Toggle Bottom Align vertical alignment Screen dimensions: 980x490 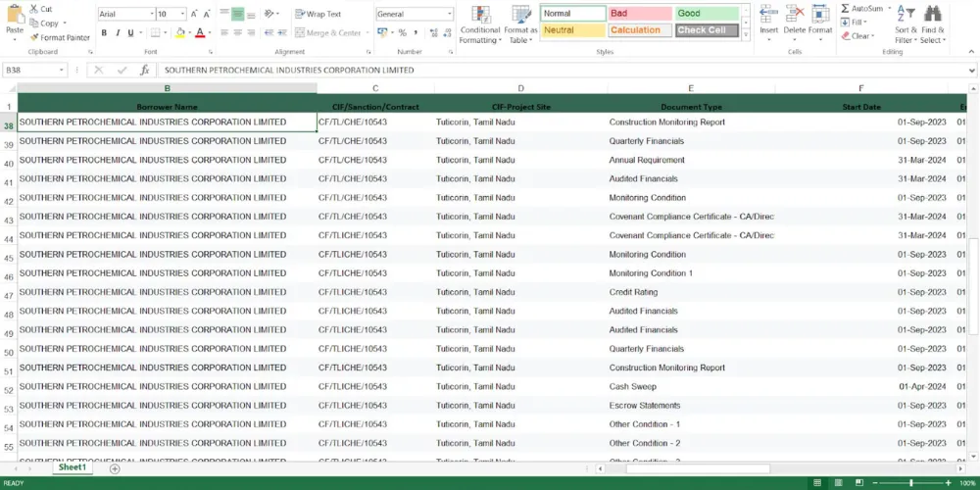coord(251,14)
